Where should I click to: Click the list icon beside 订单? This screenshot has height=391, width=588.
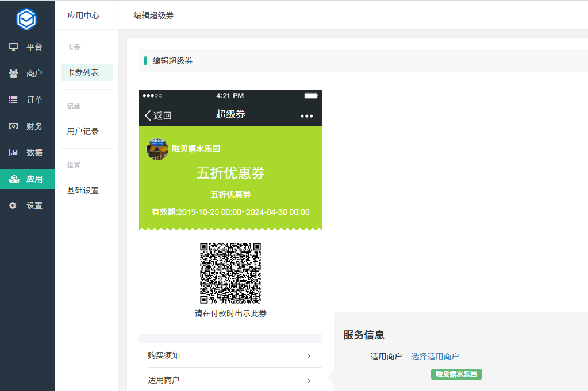pyautogui.click(x=13, y=100)
